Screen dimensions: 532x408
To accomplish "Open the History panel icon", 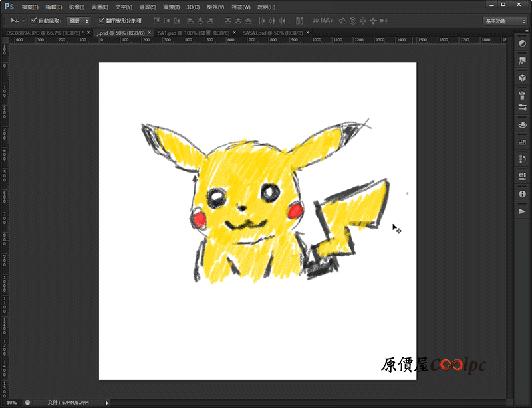I will [x=522, y=159].
